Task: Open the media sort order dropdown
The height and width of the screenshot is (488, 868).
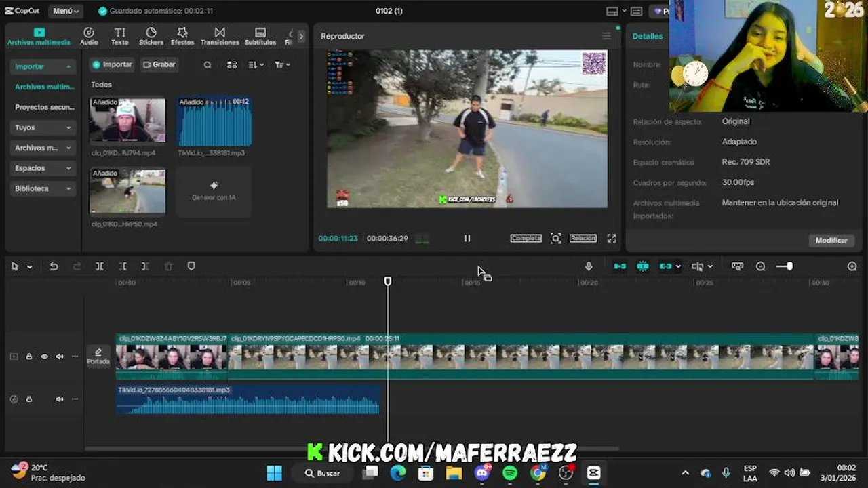Action: (256, 65)
